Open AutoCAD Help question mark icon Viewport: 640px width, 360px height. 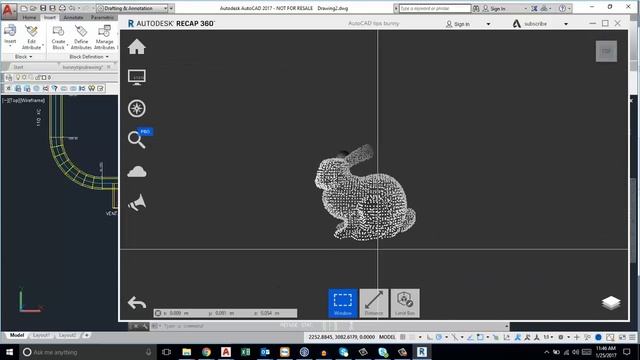point(562,8)
